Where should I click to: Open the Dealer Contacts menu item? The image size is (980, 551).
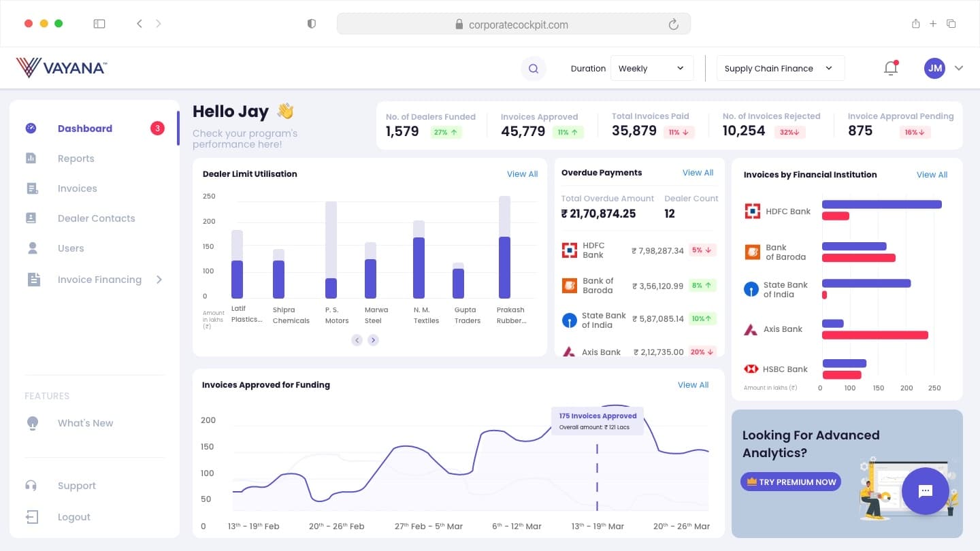pos(97,218)
